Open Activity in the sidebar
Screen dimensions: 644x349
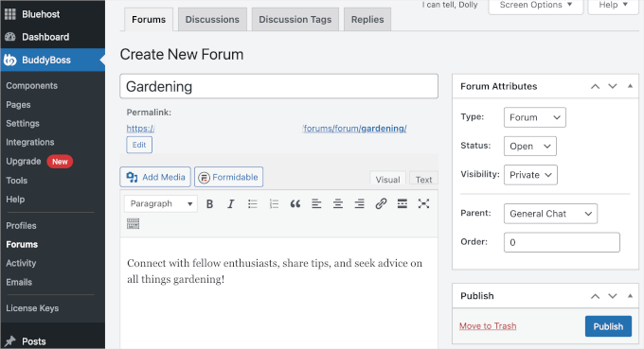pyautogui.click(x=21, y=263)
